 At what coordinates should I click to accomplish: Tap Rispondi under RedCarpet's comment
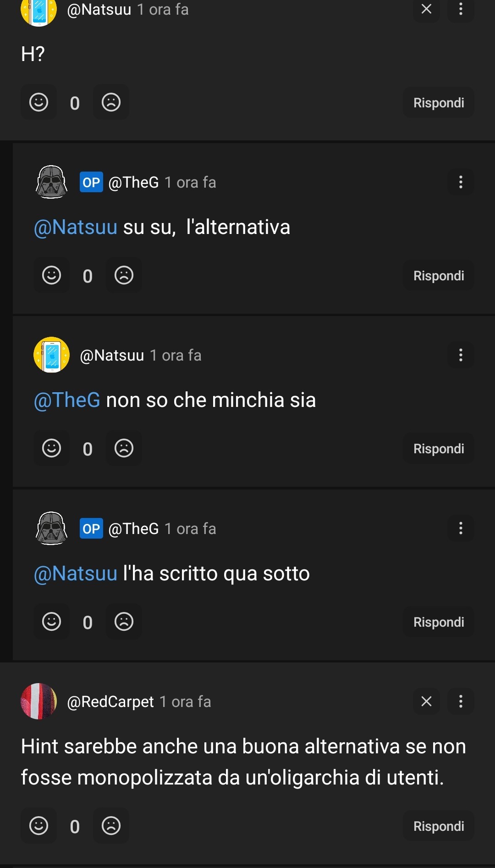point(439,826)
